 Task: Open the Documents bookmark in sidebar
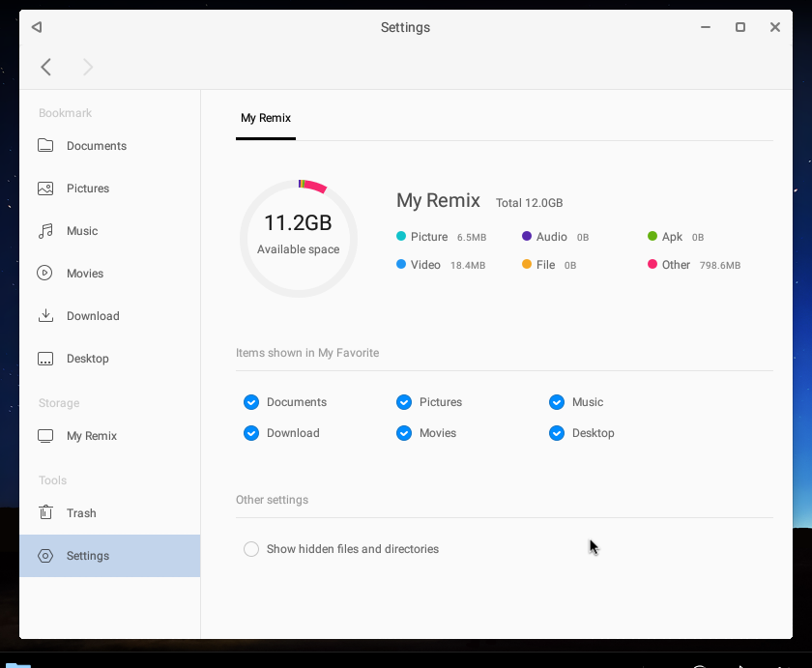(x=94, y=146)
